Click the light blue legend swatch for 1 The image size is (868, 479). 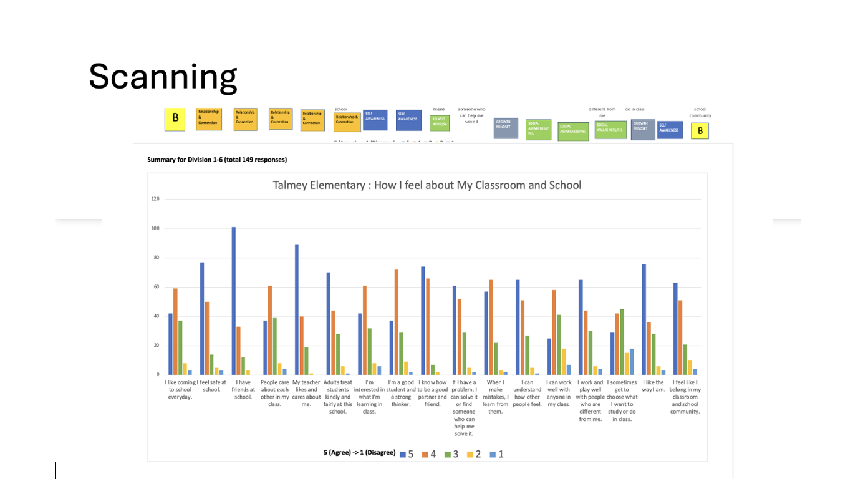pyautogui.click(x=493, y=454)
